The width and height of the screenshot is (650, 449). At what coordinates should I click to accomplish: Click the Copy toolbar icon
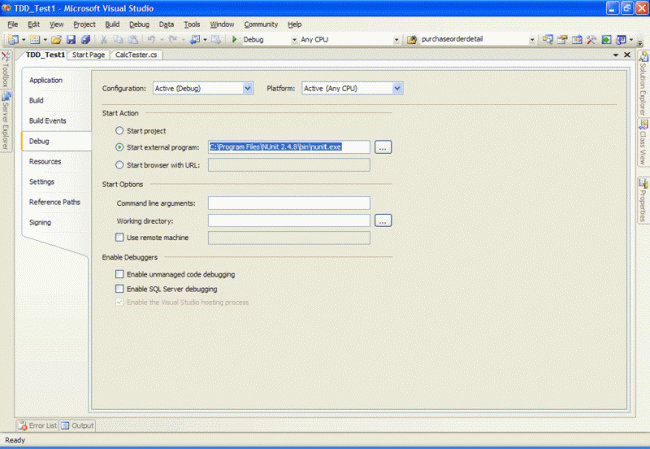click(119, 39)
